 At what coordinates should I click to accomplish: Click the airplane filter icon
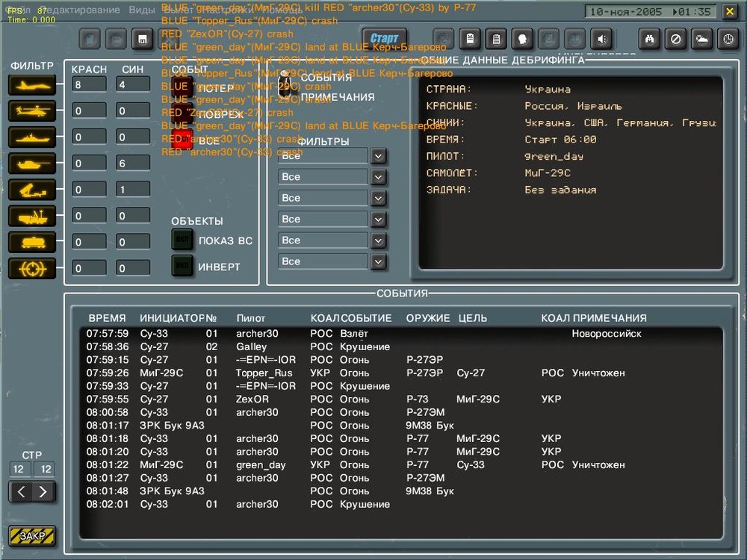32,85
